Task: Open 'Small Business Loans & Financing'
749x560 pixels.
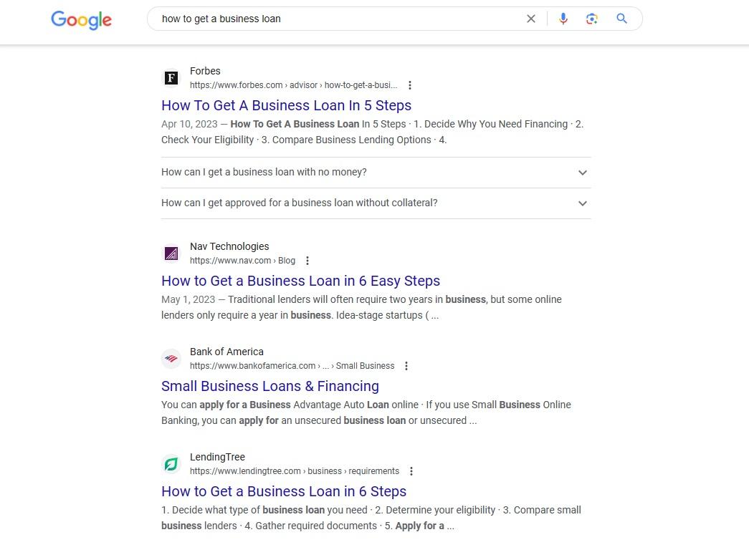Action: point(270,386)
